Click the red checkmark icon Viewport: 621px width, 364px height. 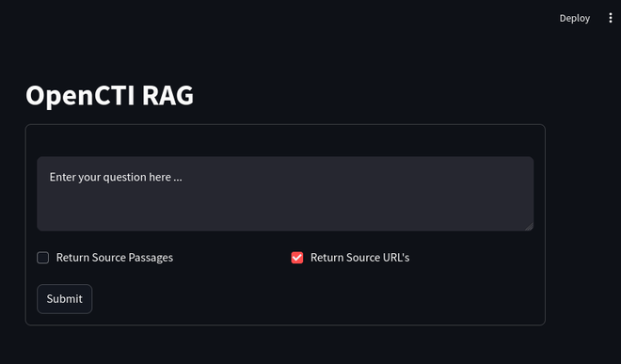click(x=297, y=258)
